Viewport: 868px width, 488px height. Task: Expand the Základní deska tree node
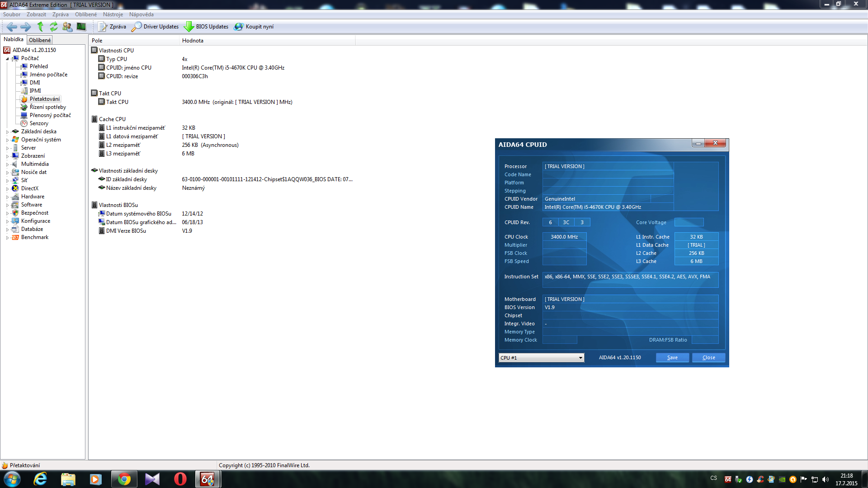[7, 132]
